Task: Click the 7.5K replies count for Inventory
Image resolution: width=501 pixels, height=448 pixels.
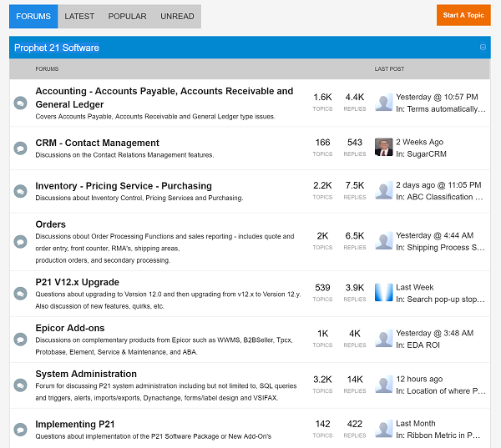Action: (x=355, y=185)
